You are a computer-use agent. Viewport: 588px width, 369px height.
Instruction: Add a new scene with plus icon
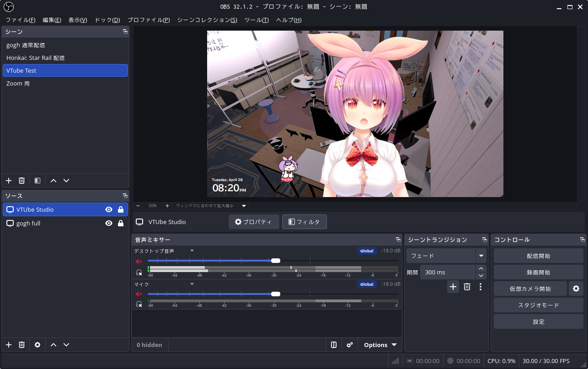[9, 181]
